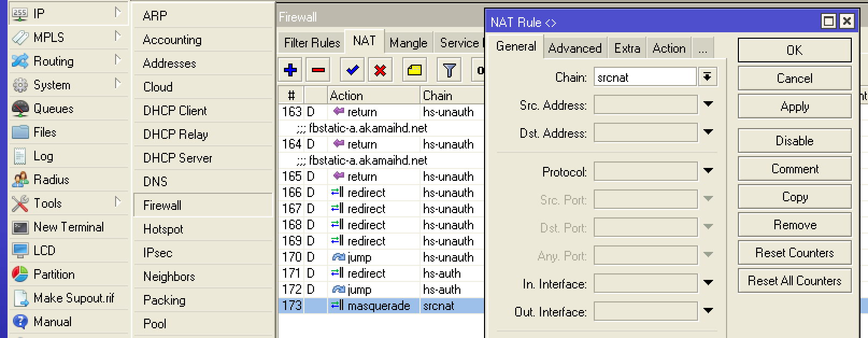Click the OK button
The image size is (868, 338).
[794, 50]
